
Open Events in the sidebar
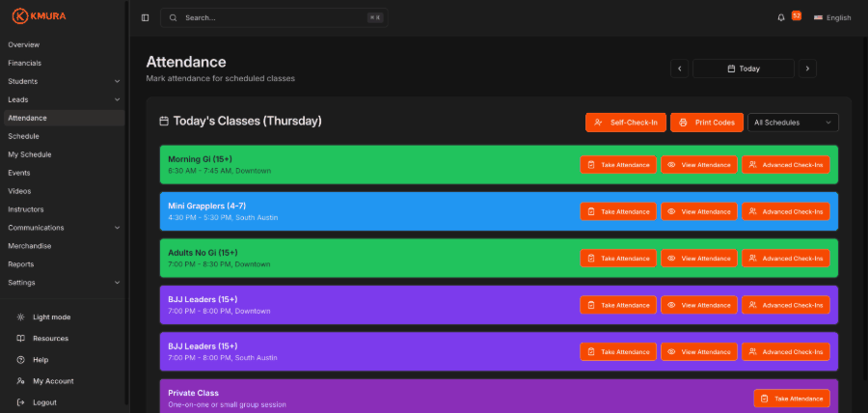point(65,173)
